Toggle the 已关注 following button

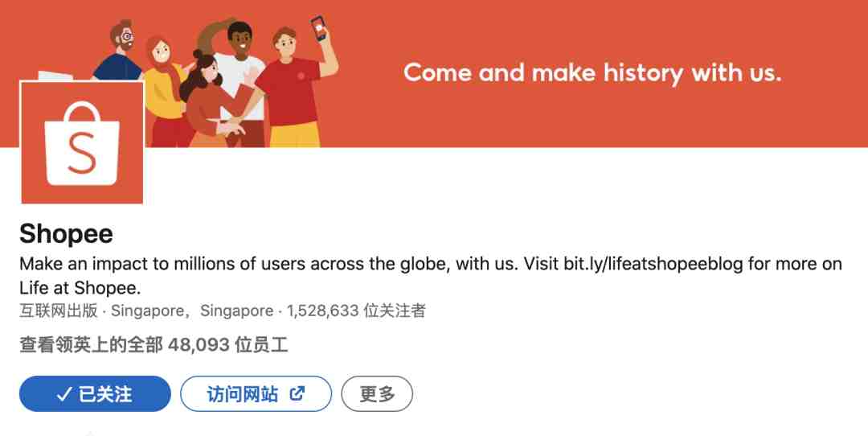(x=95, y=394)
